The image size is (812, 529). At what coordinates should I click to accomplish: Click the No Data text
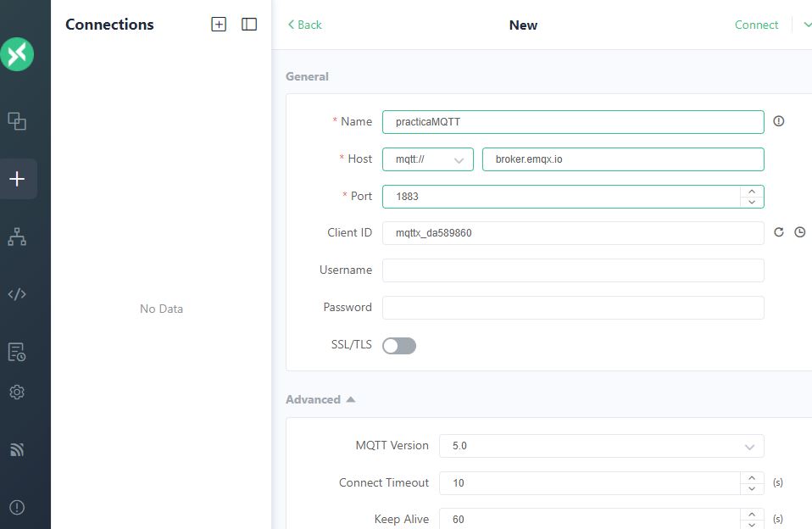pos(162,309)
